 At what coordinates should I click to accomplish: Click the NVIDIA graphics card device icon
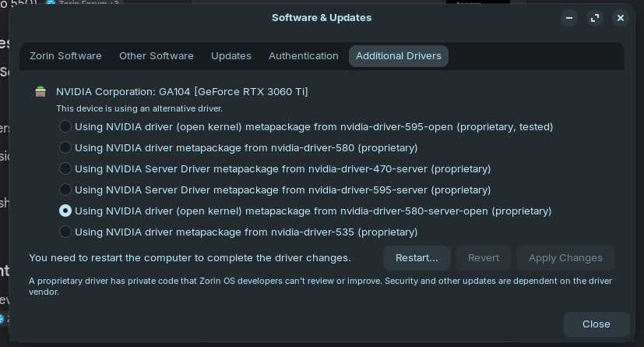[40, 91]
